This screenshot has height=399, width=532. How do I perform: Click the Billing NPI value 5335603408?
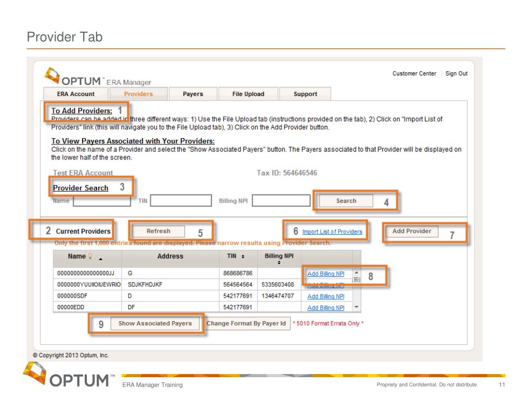[277, 284]
